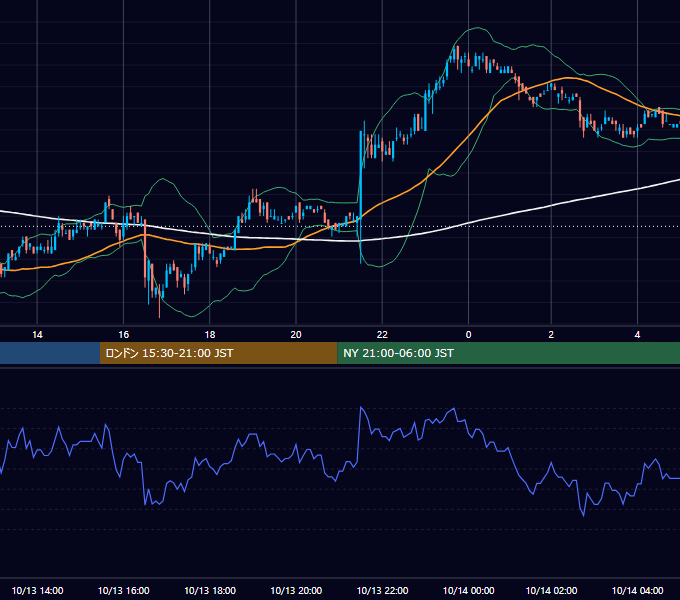Click the hour label 18 on the axis
Screen dimensions: 680x600
pos(210,335)
